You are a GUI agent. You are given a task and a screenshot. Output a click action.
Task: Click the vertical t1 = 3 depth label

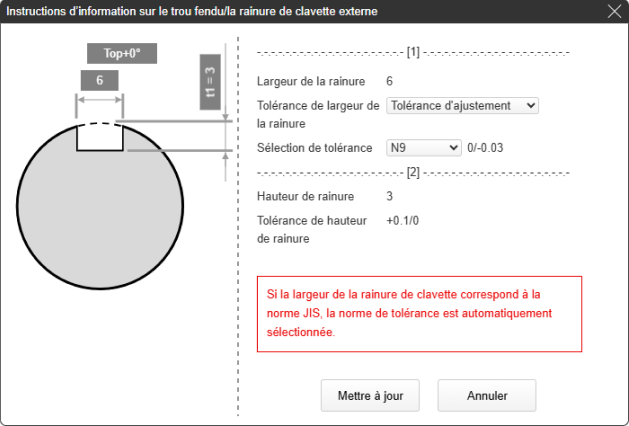pos(210,77)
